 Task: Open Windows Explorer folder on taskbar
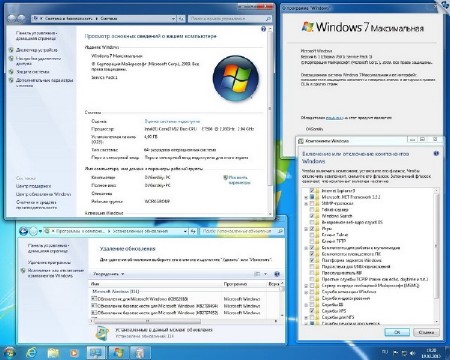(x=53, y=353)
